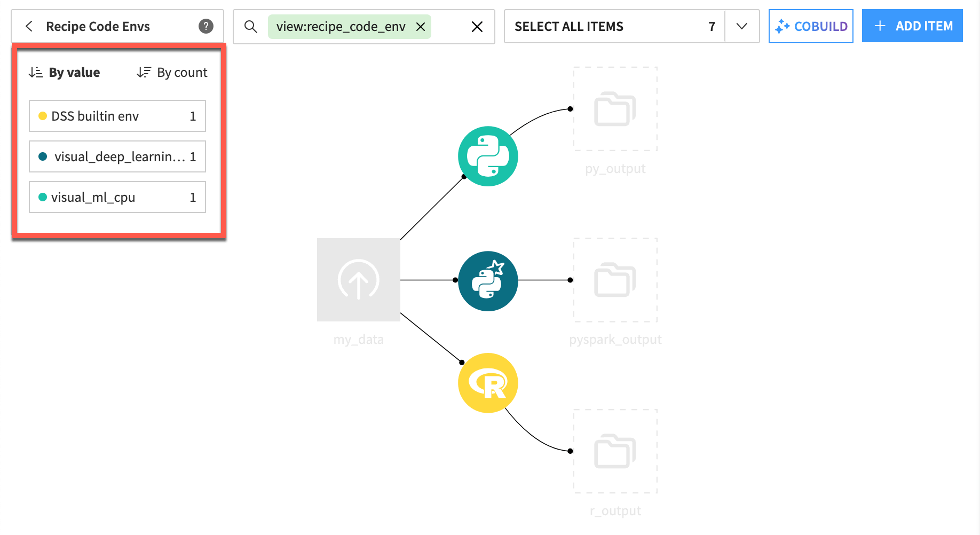980x535 pixels.
Task: Filter by DSS builtin env
Action: coord(117,116)
